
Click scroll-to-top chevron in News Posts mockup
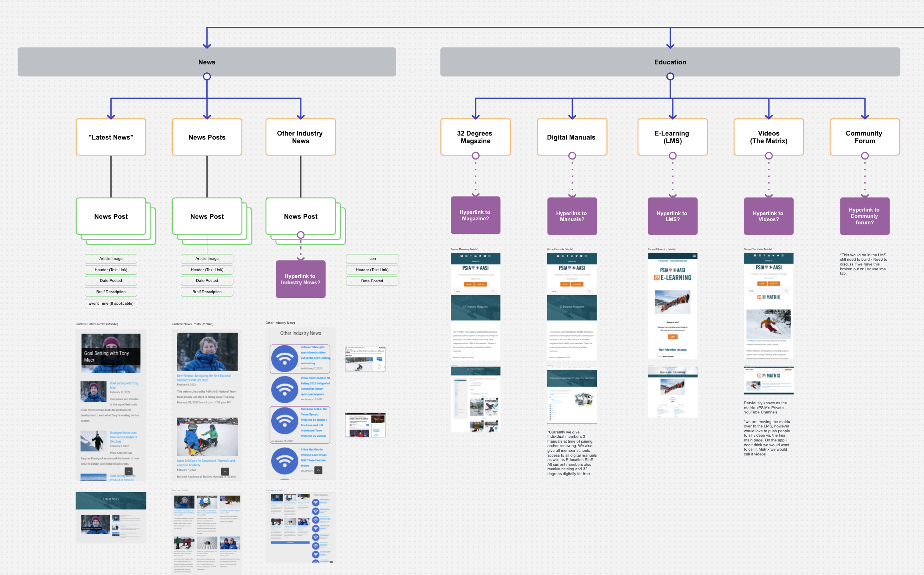coord(225,471)
